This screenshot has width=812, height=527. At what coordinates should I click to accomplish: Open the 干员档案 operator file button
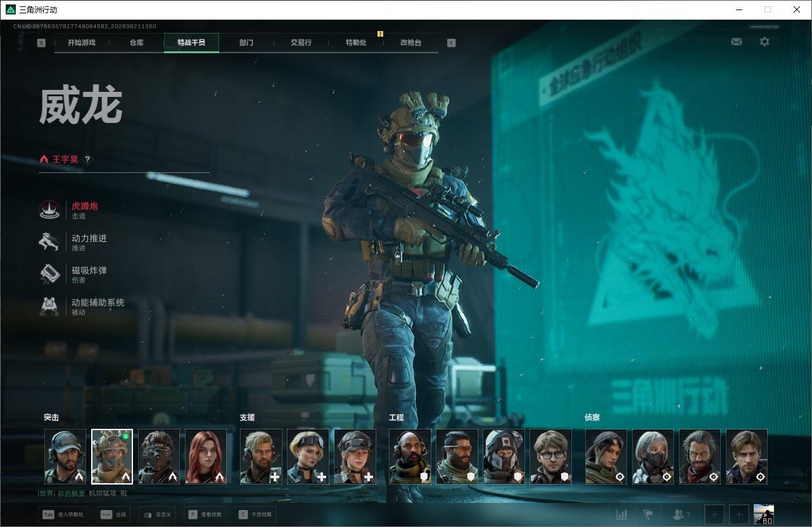(x=255, y=515)
